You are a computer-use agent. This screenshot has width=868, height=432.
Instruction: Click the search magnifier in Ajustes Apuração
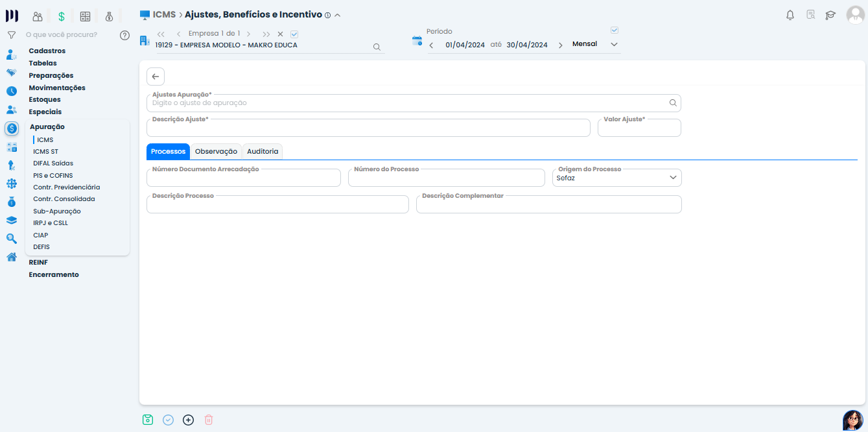point(673,102)
